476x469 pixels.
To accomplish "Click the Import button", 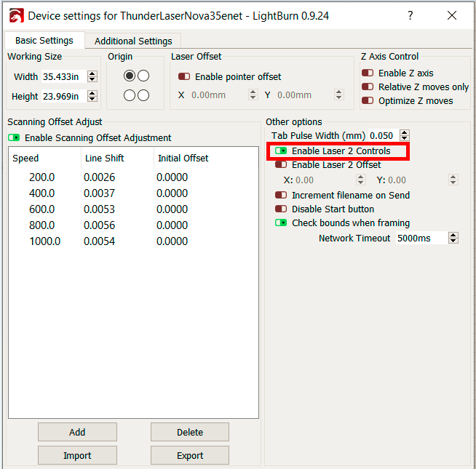I will pyautogui.click(x=77, y=455).
